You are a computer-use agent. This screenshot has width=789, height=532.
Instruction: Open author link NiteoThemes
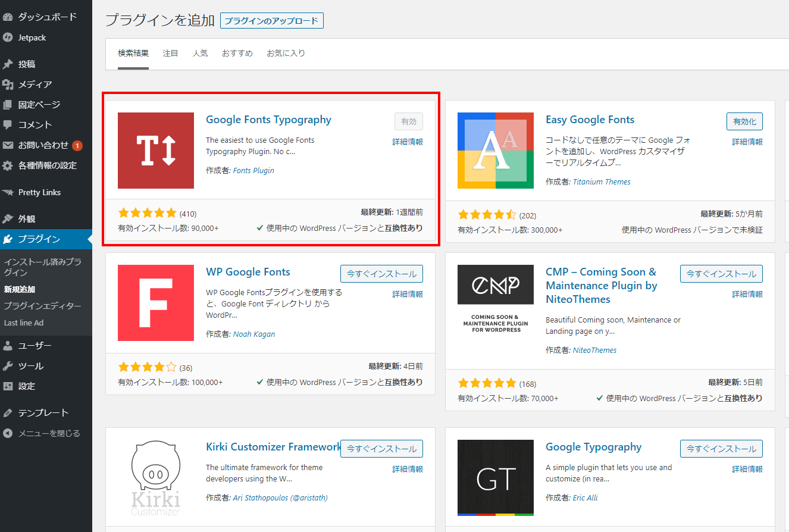594,350
